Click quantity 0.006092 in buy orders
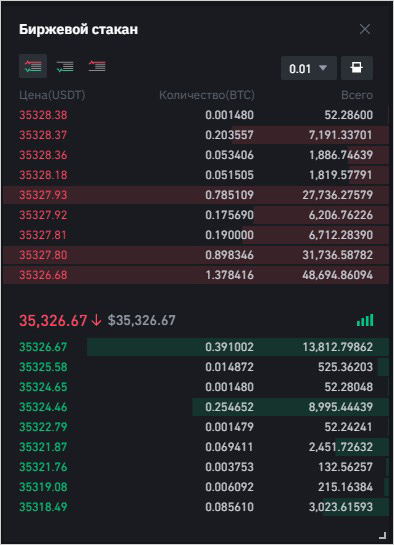Screen dimensions: 394x545 (x=229, y=487)
